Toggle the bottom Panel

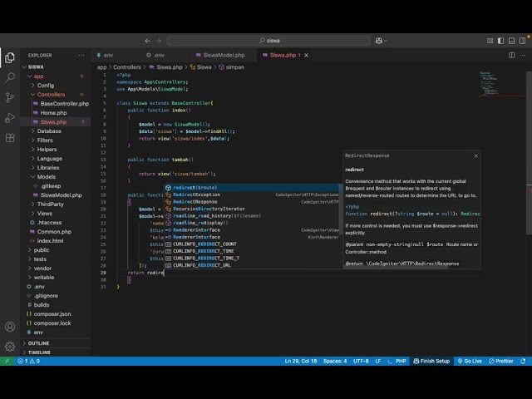coord(512,41)
